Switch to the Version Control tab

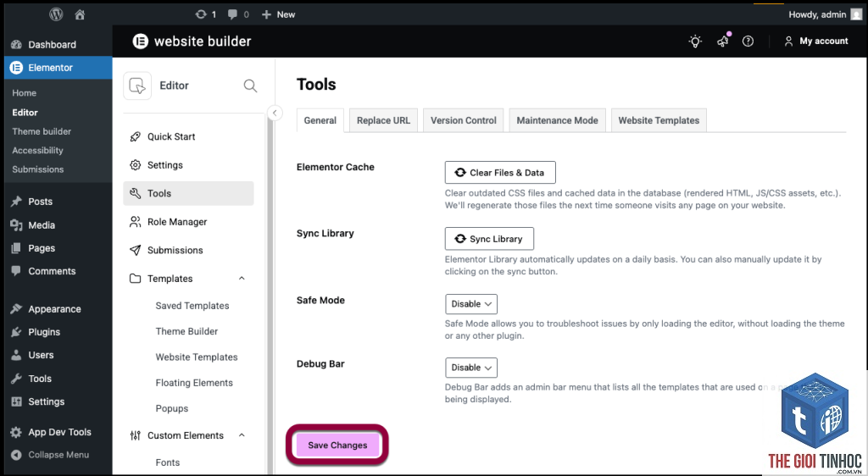(x=464, y=120)
